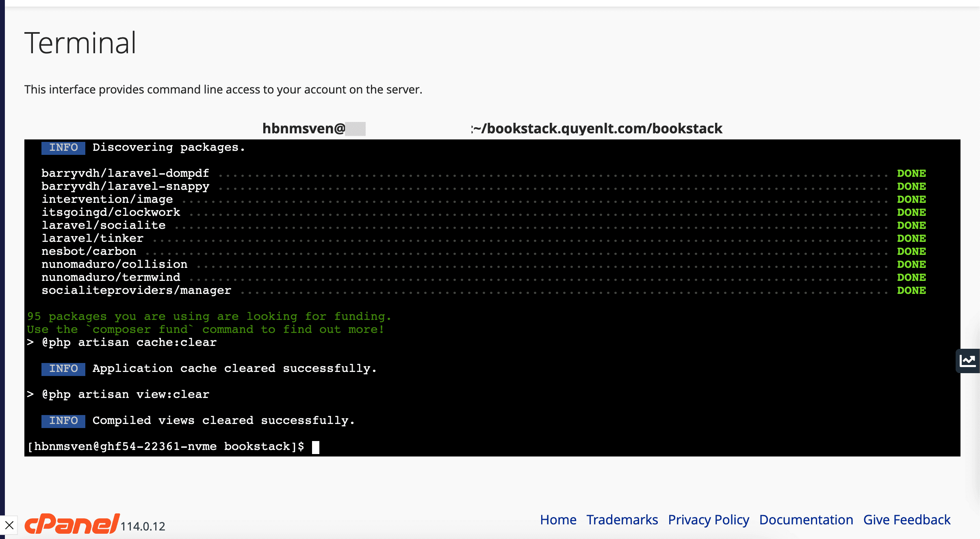Open the Home footer link

tap(558, 519)
